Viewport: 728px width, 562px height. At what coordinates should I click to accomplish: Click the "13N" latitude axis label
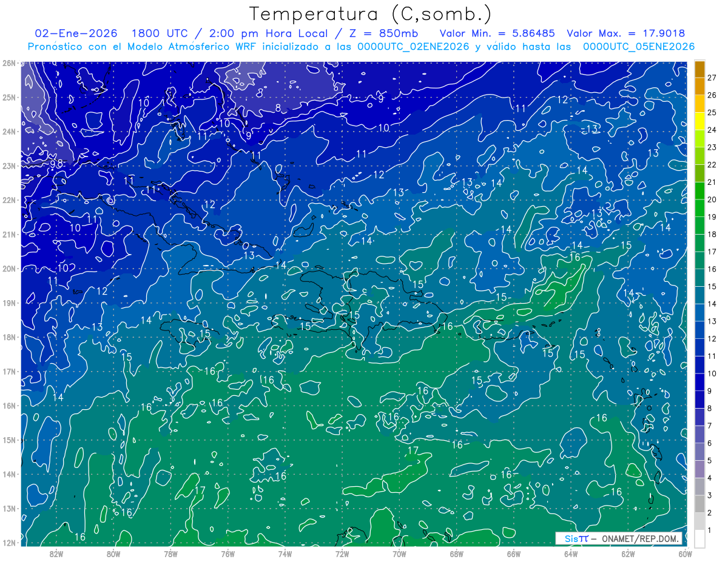click(8, 508)
